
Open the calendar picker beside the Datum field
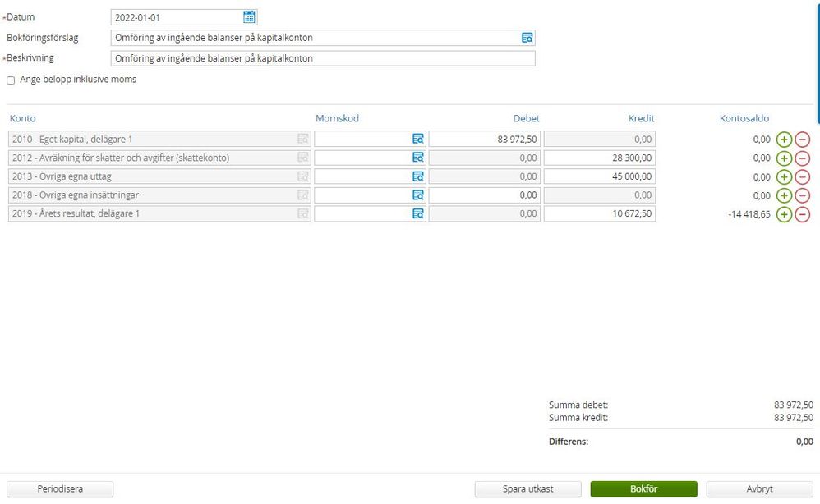point(250,17)
